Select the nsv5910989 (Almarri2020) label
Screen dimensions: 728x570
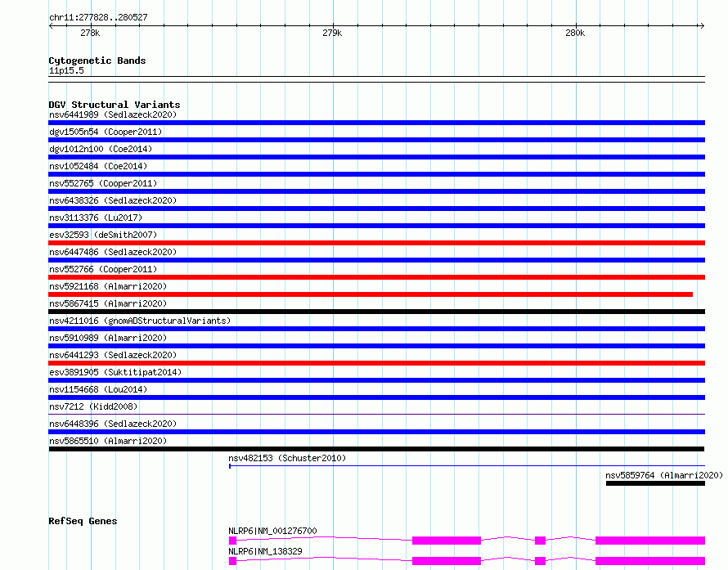(108, 338)
